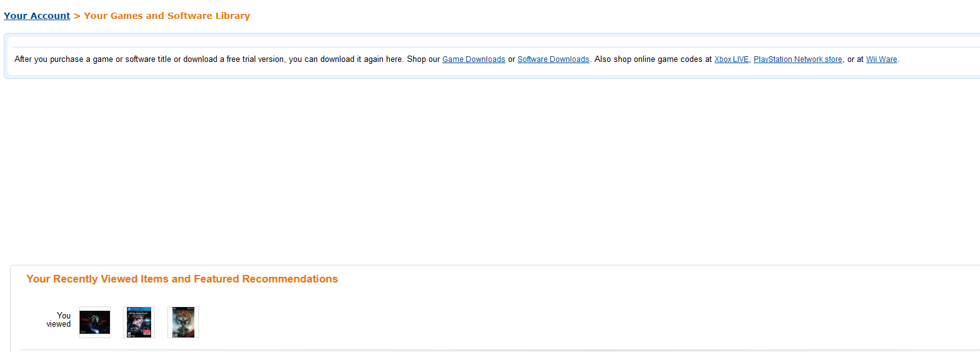The height and width of the screenshot is (352, 980).
Task: Click the blue PS4 banner on the cover
Action: pyautogui.click(x=139, y=309)
